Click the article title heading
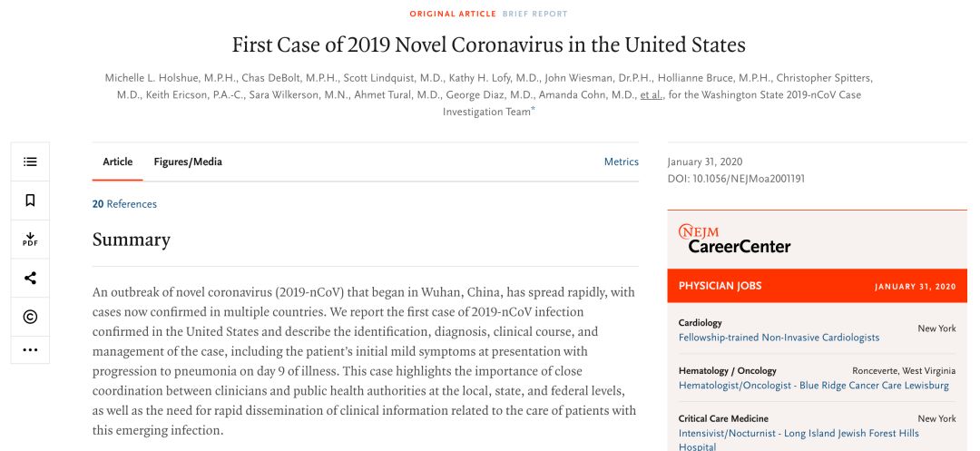The height and width of the screenshot is (451, 980). point(488,44)
